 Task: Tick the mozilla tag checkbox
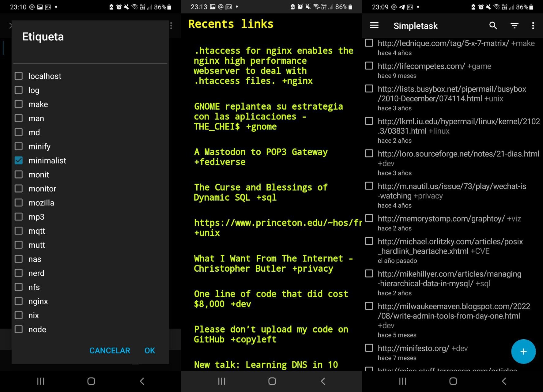(19, 203)
